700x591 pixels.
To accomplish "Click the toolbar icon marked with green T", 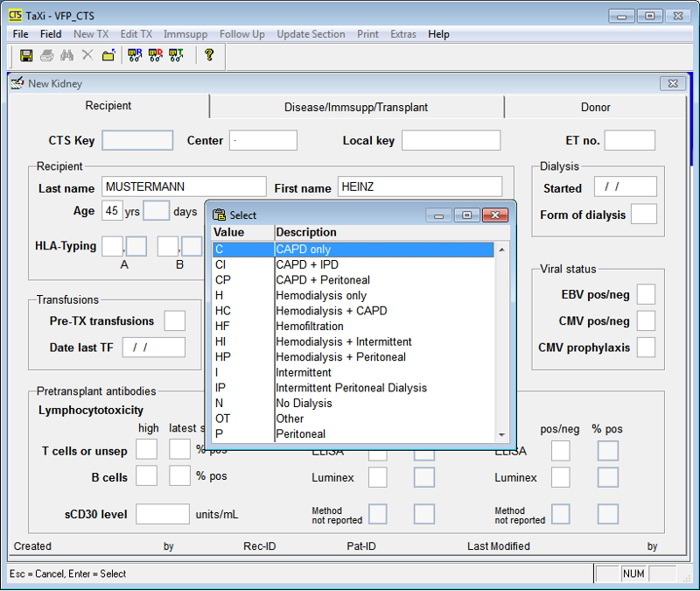I will click(175, 55).
